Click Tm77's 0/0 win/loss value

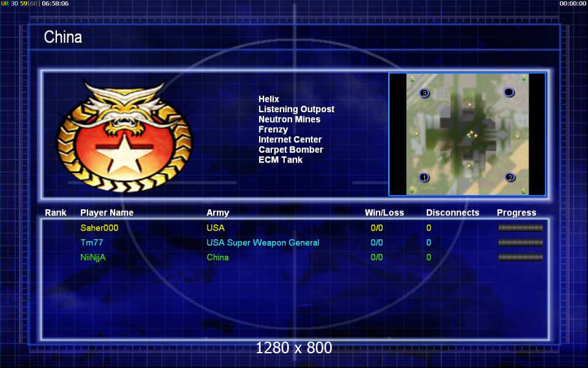pos(377,243)
